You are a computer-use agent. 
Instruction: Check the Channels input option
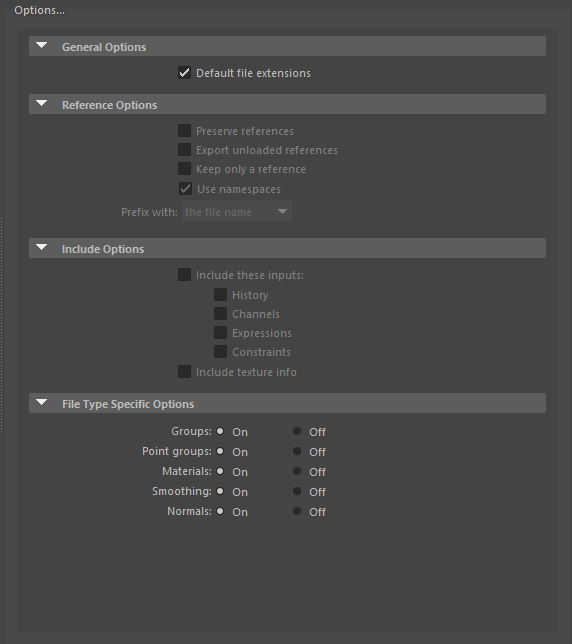coord(221,314)
